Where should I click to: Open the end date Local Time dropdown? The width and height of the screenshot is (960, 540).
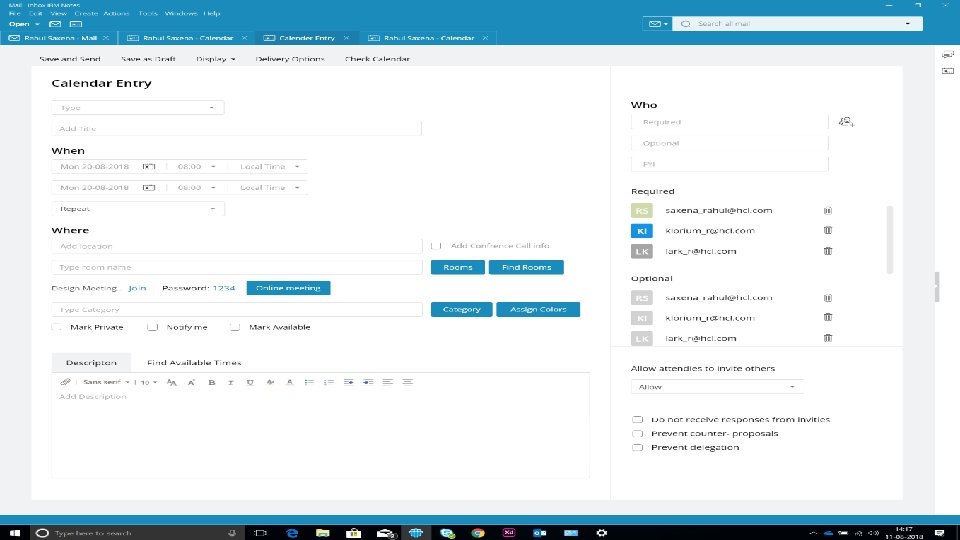tap(269, 187)
